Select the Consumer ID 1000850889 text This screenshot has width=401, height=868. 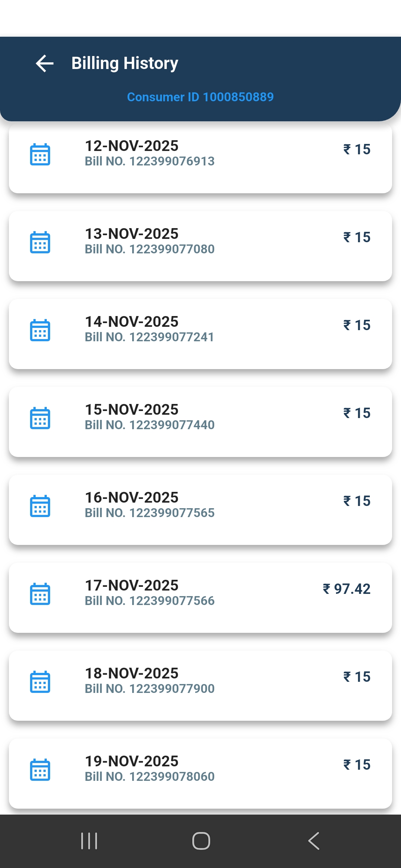point(200,97)
